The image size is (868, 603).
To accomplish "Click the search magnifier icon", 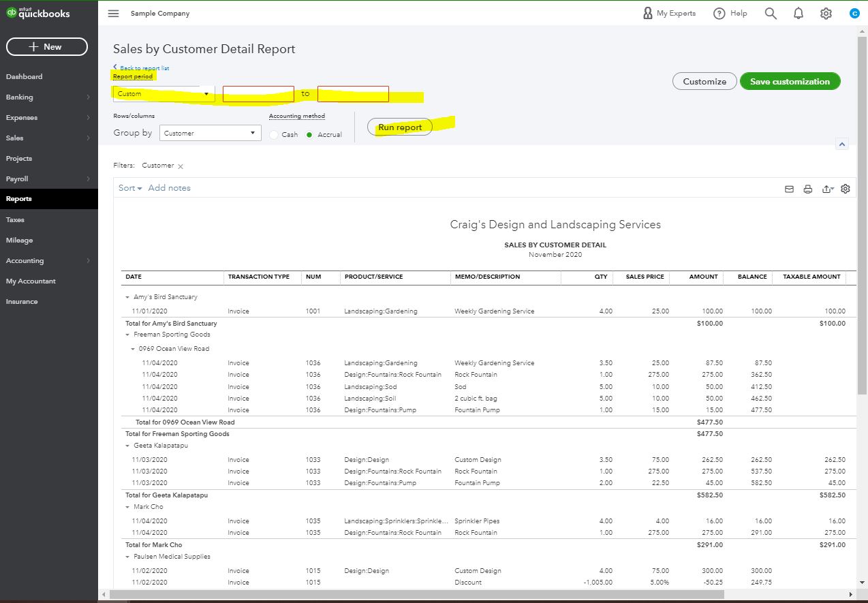I will [771, 13].
